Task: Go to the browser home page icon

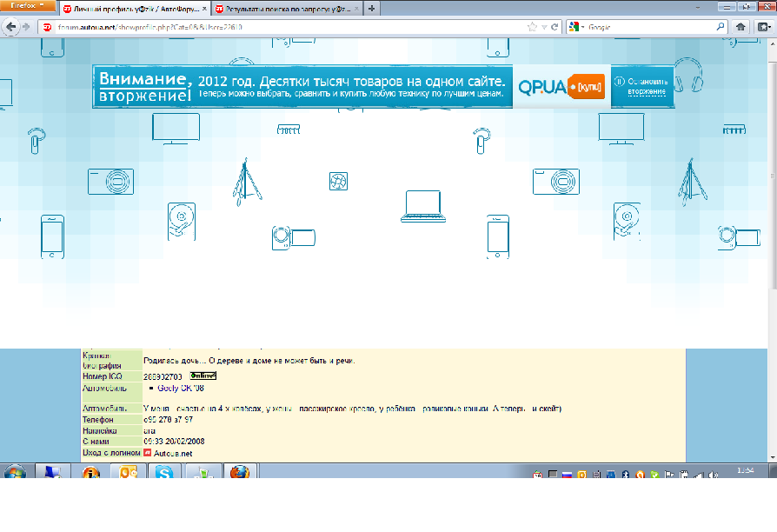Action: click(x=741, y=27)
